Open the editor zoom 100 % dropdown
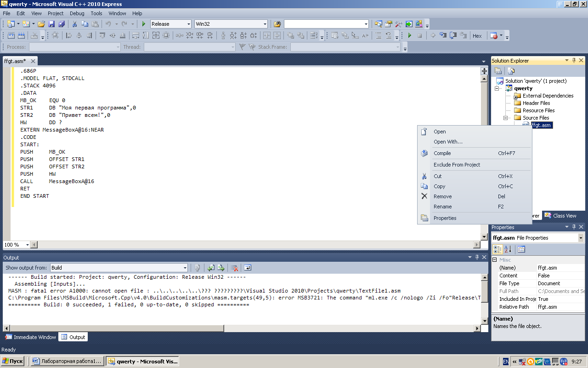The image size is (588, 368). tap(27, 245)
